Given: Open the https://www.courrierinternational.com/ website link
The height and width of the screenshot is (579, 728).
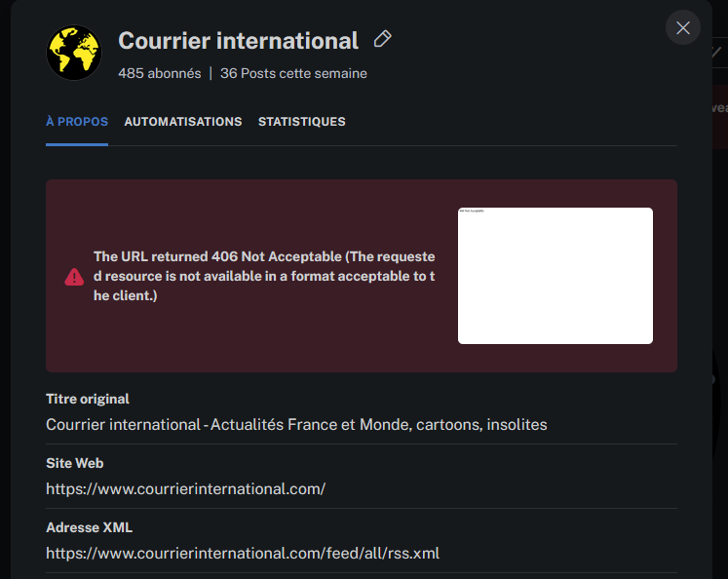Looking at the screenshot, I should click(185, 489).
